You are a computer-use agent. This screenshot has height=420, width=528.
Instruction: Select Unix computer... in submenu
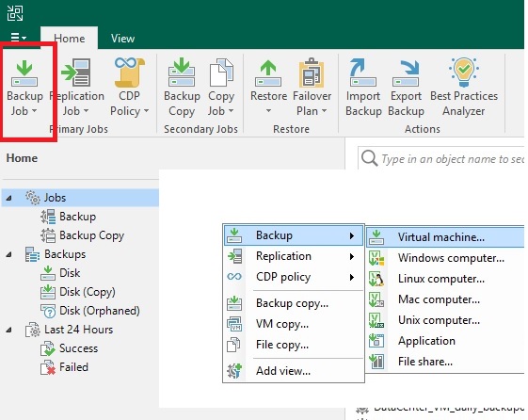tap(445, 320)
